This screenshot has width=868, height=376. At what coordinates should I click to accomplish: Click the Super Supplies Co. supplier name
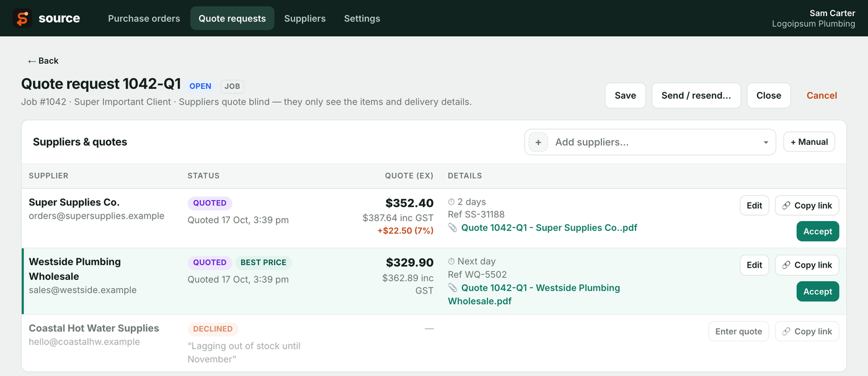(x=74, y=202)
